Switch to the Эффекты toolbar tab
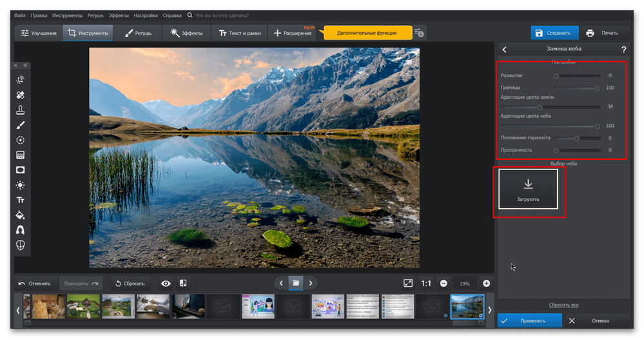This screenshot has height=339, width=644. [x=186, y=33]
